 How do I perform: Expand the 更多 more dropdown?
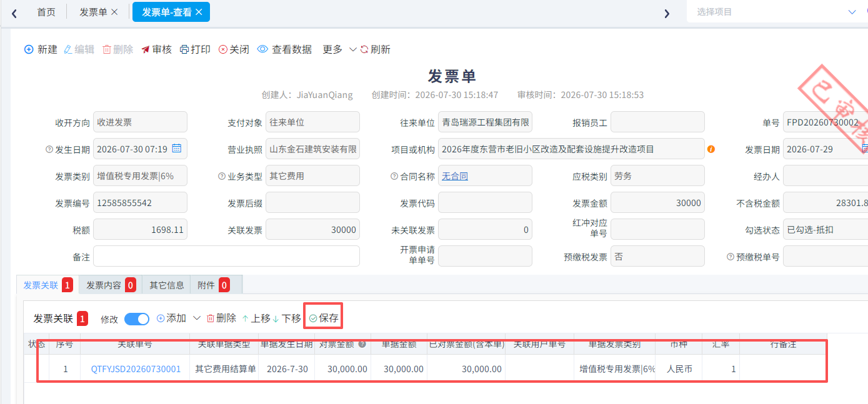tap(339, 49)
